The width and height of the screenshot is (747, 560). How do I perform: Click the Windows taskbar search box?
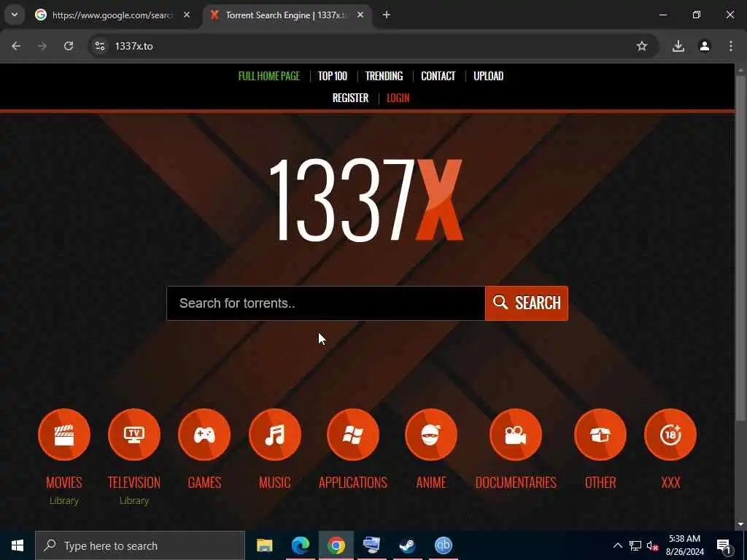[140, 545]
